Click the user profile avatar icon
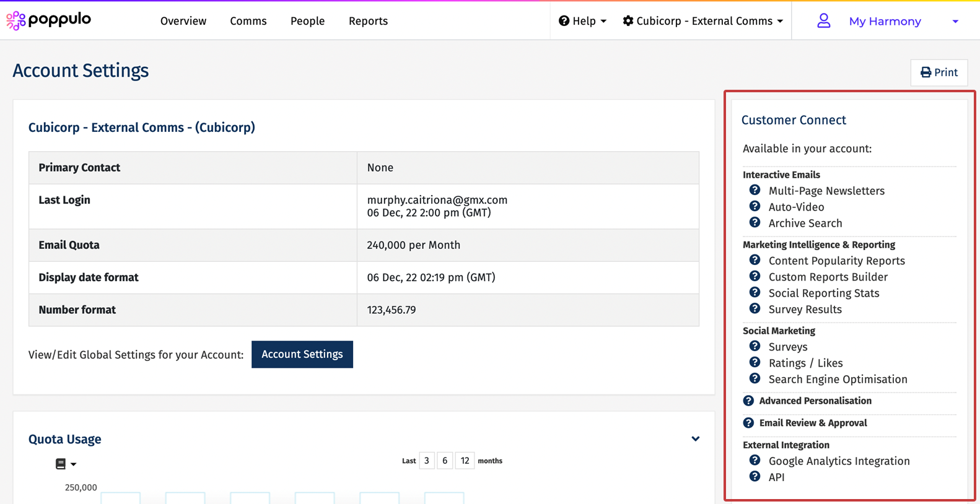 [823, 21]
